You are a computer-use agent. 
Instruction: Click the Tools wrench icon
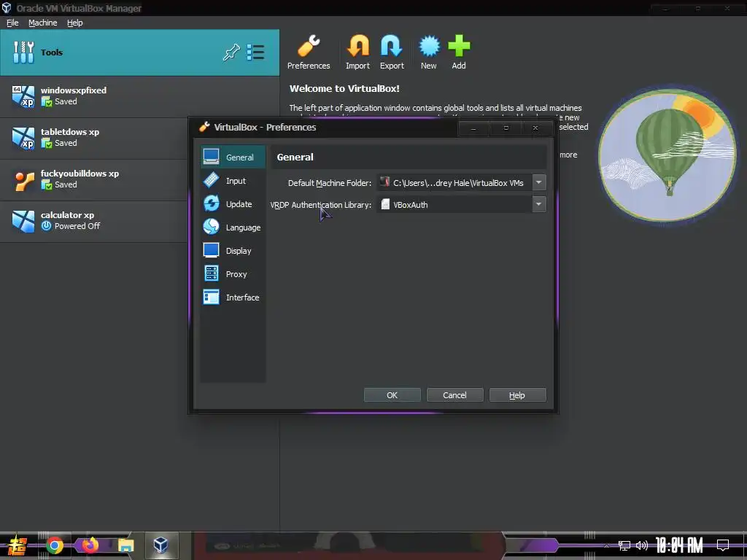[x=23, y=52]
